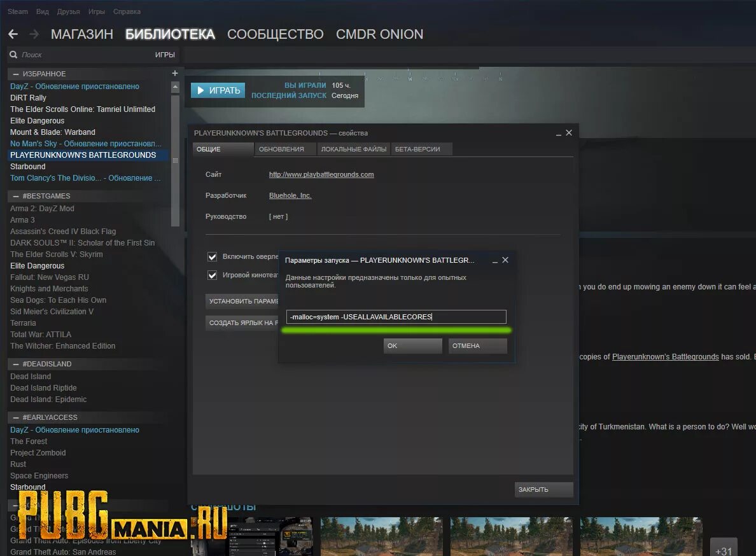Image resolution: width=756 pixels, height=556 pixels.
Task: Minimize the launch parameters dialog
Action: (x=494, y=261)
